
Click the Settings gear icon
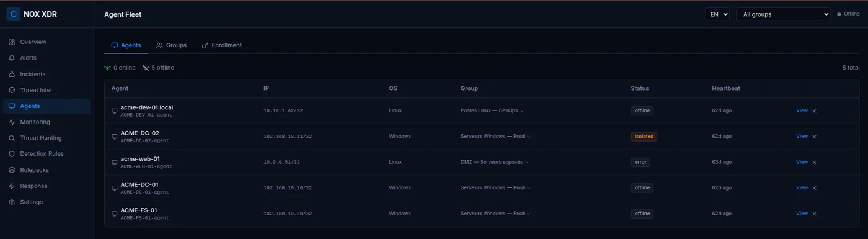(12, 202)
